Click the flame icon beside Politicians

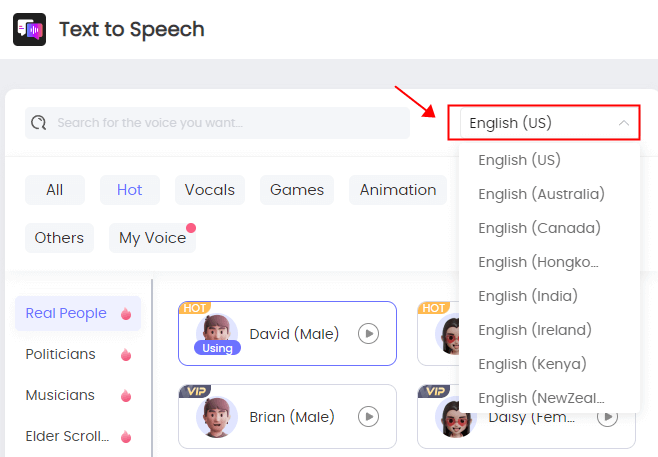pyautogui.click(x=126, y=355)
